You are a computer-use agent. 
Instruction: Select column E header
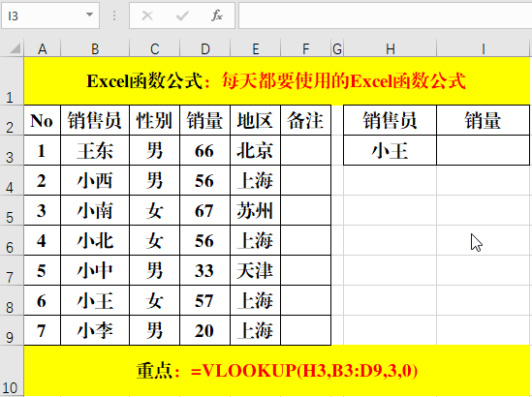pyautogui.click(x=256, y=49)
